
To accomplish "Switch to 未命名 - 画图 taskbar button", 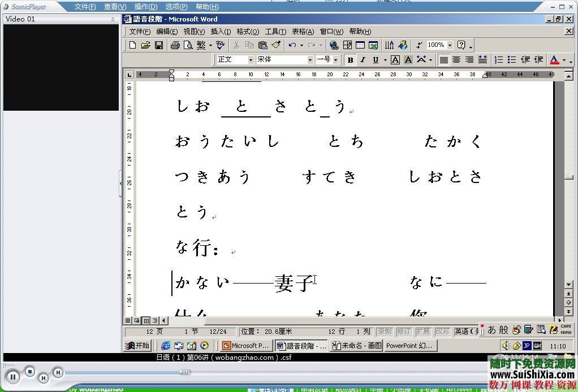I will click(357, 346).
